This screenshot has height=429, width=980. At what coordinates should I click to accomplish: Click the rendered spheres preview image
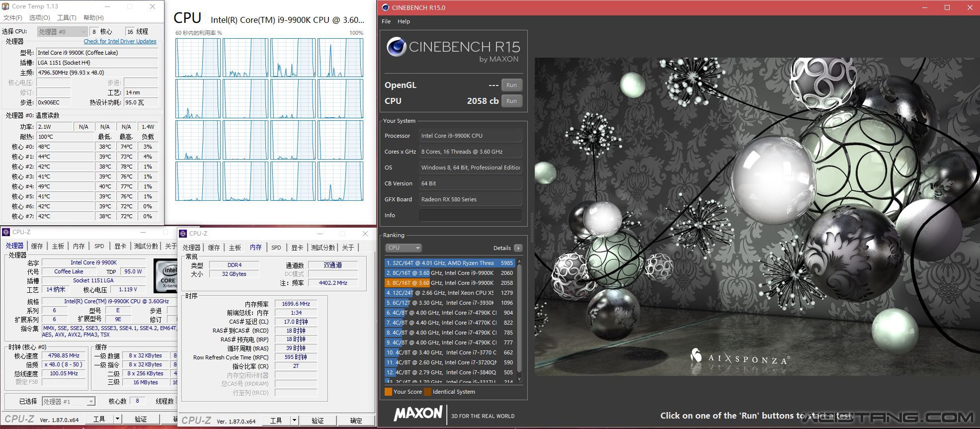pyautogui.click(x=757, y=217)
